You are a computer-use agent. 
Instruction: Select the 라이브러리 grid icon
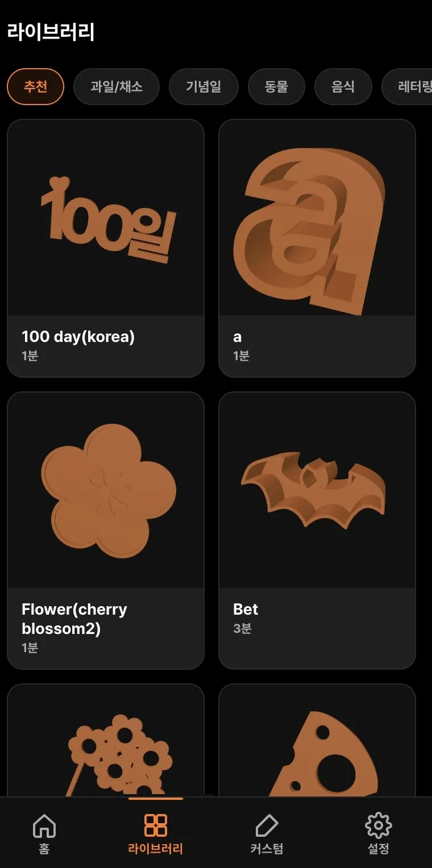coord(156,825)
